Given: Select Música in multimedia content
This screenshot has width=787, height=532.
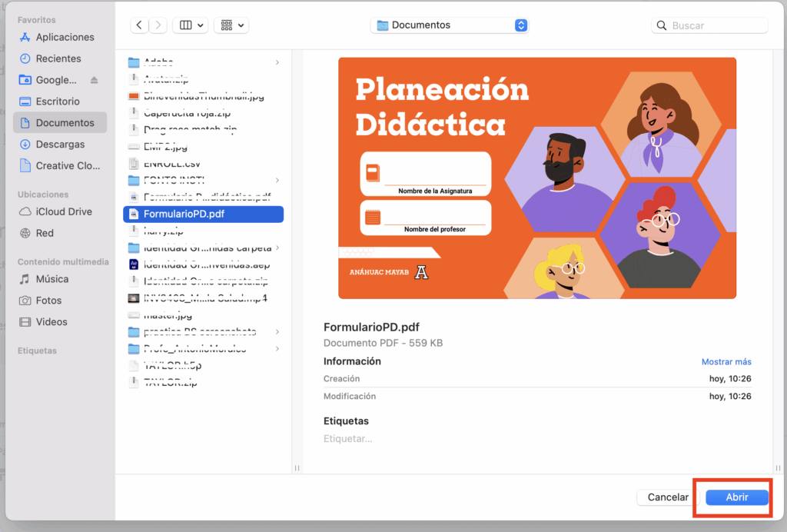Looking at the screenshot, I should coord(51,279).
